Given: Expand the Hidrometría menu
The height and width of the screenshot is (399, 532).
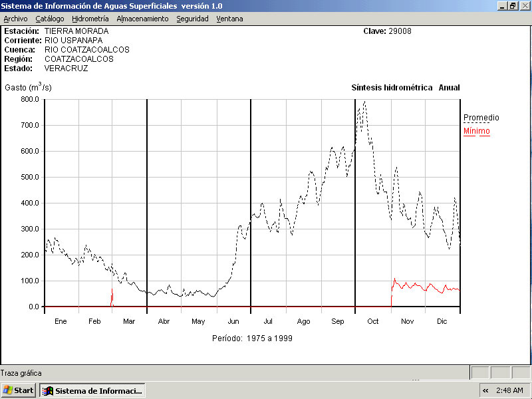Looking at the screenshot, I should coord(90,19).
